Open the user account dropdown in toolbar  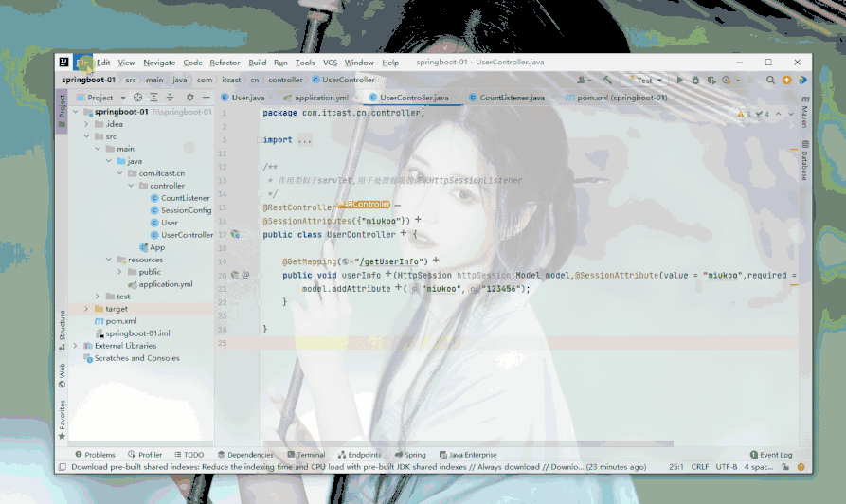click(x=584, y=80)
